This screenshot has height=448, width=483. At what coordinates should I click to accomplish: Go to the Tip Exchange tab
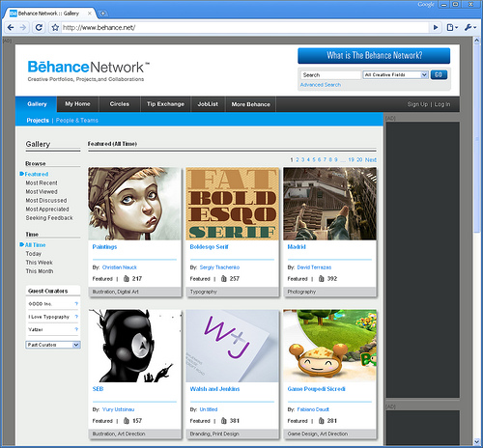click(165, 104)
